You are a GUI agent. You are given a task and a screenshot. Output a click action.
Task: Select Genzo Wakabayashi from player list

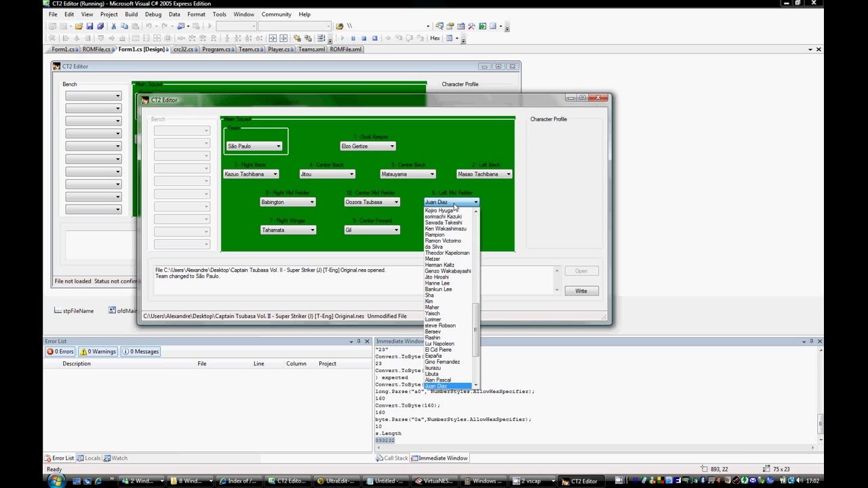[x=448, y=271]
